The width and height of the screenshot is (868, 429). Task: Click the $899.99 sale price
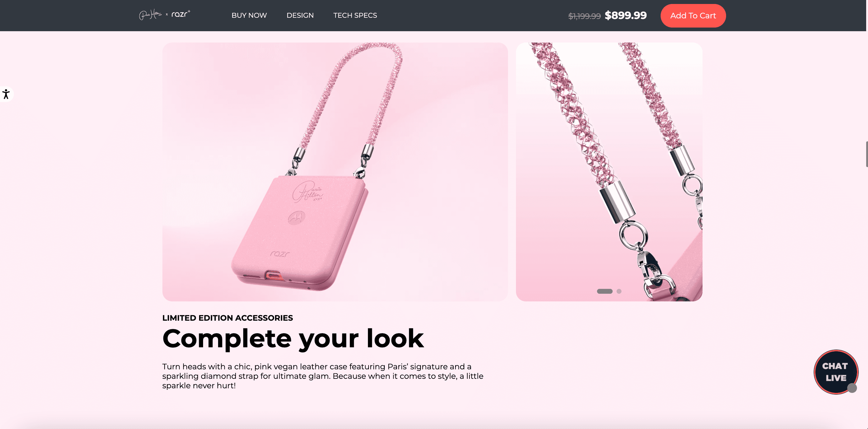pos(626,15)
